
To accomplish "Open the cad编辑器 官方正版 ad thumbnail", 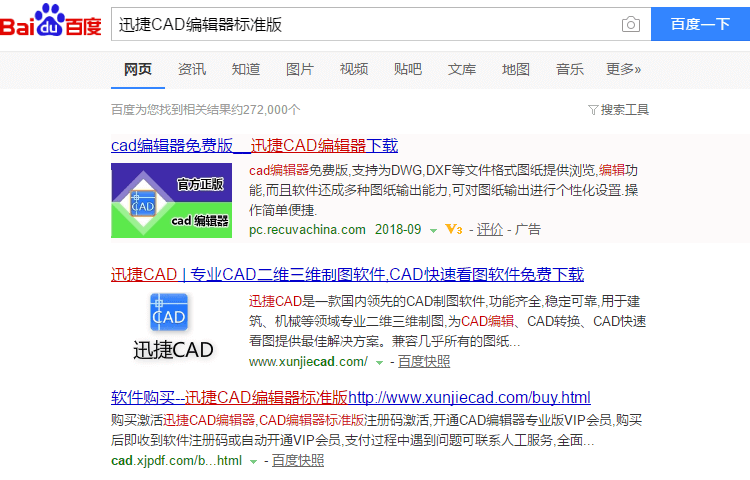I will tap(171, 200).
